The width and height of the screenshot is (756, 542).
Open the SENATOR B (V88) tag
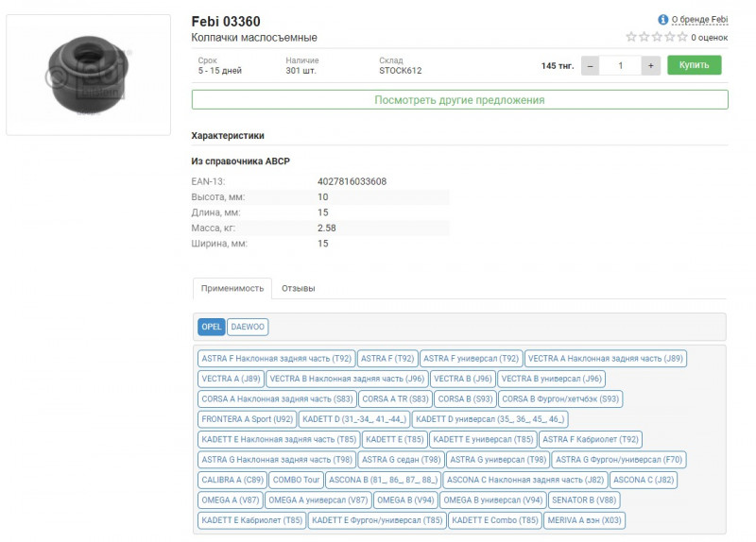(584, 500)
